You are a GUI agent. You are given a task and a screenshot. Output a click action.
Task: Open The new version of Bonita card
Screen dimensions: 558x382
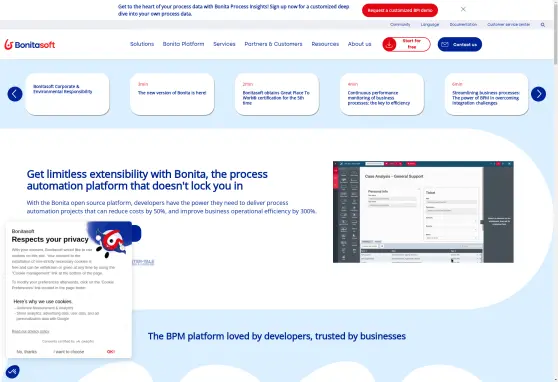click(172, 94)
